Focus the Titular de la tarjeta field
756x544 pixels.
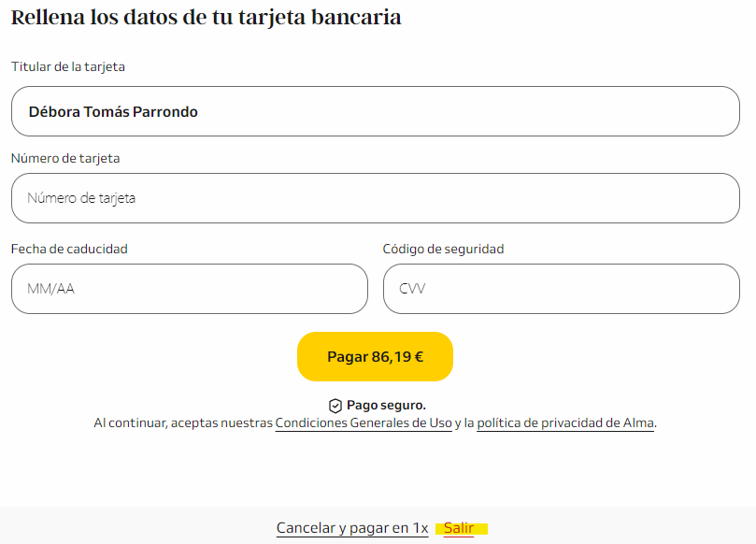pyautogui.click(x=375, y=111)
